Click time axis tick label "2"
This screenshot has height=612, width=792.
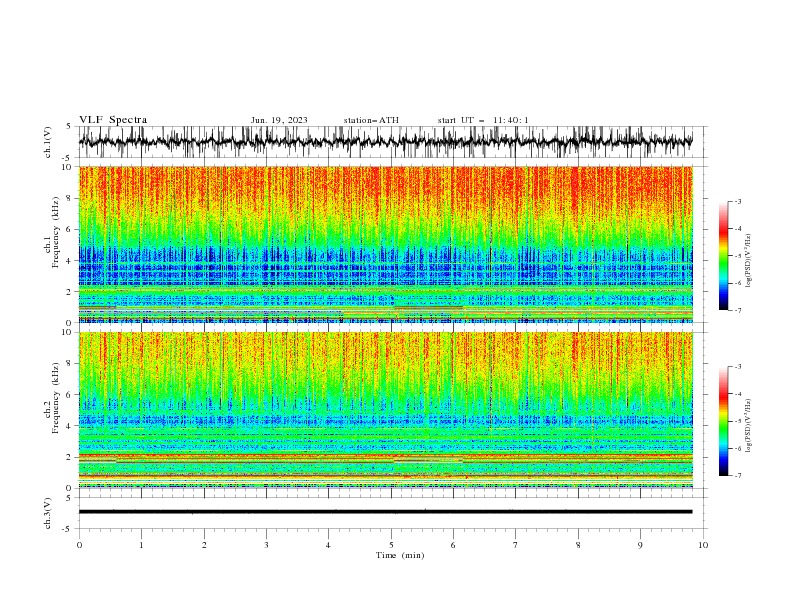tap(204, 545)
